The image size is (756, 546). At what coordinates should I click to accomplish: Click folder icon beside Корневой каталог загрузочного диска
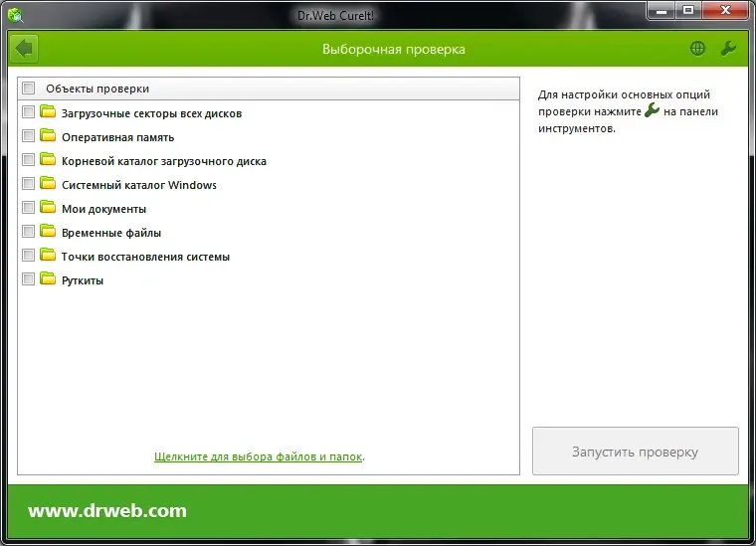click(48, 159)
